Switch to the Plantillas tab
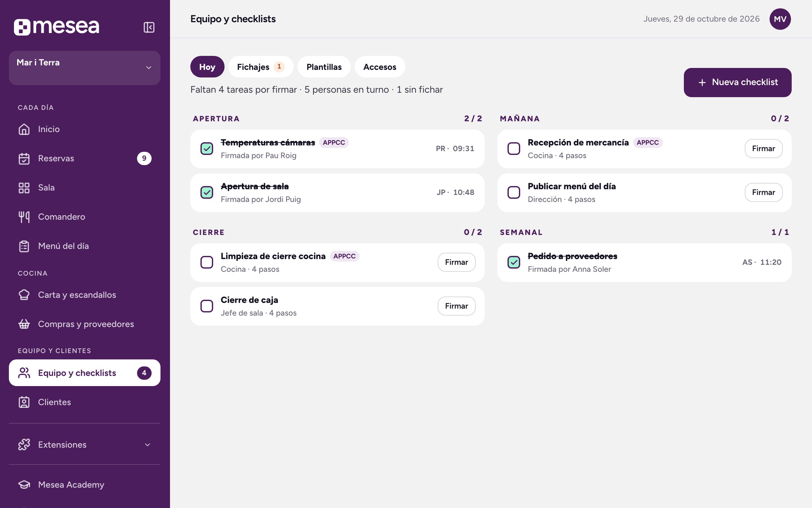The width and height of the screenshot is (812, 508). (324, 67)
